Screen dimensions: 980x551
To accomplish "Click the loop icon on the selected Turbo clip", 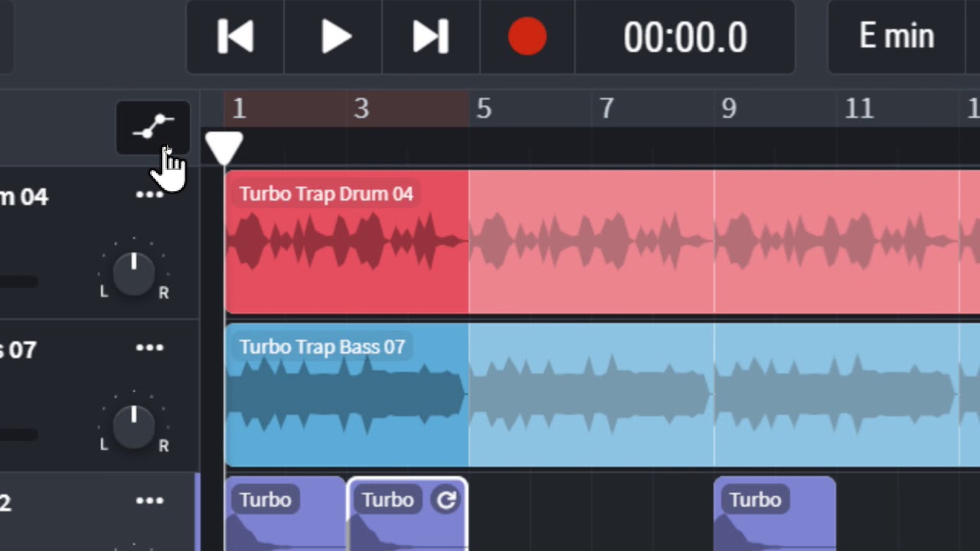I will click(x=446, y=500).
